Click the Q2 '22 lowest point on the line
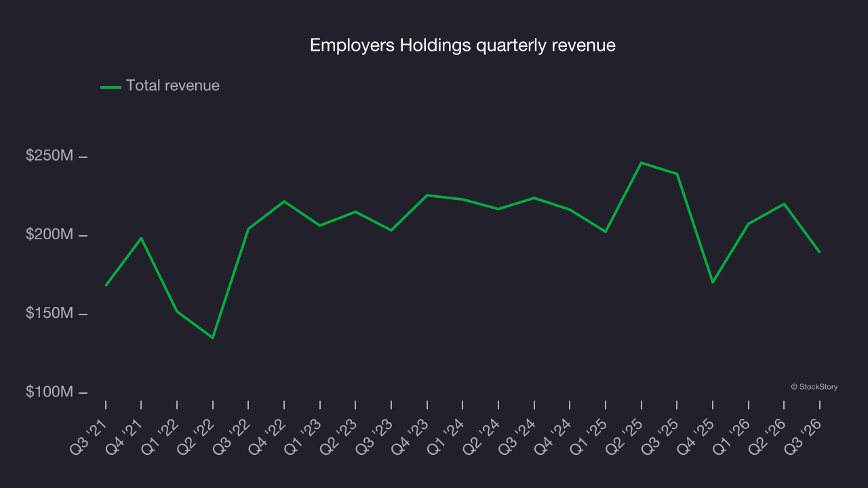The height and width of the screenshot is (488, 868). coord(213,338)
